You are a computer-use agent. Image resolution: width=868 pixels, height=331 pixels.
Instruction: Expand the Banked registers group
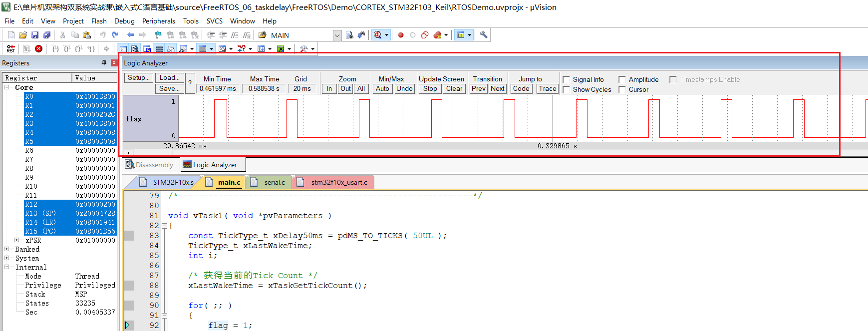[7, 249]
